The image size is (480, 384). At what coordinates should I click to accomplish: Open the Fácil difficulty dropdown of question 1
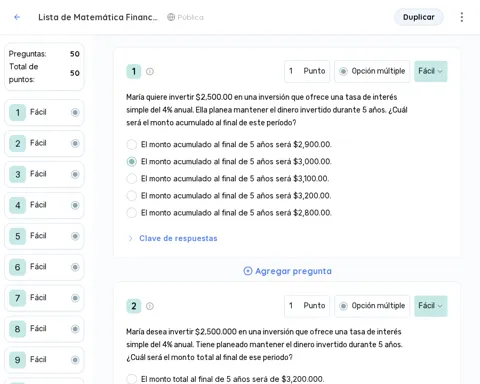coord(431,71)
